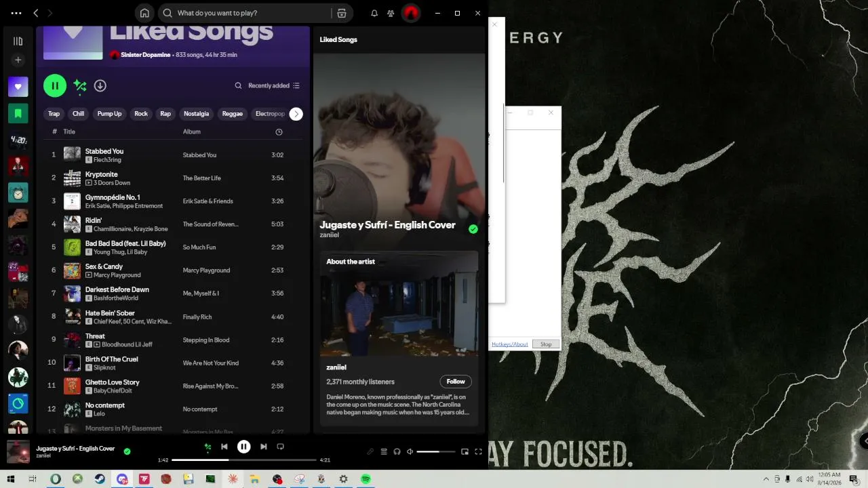Sort tracks by the duration clock icon

(x=279, y=132)
